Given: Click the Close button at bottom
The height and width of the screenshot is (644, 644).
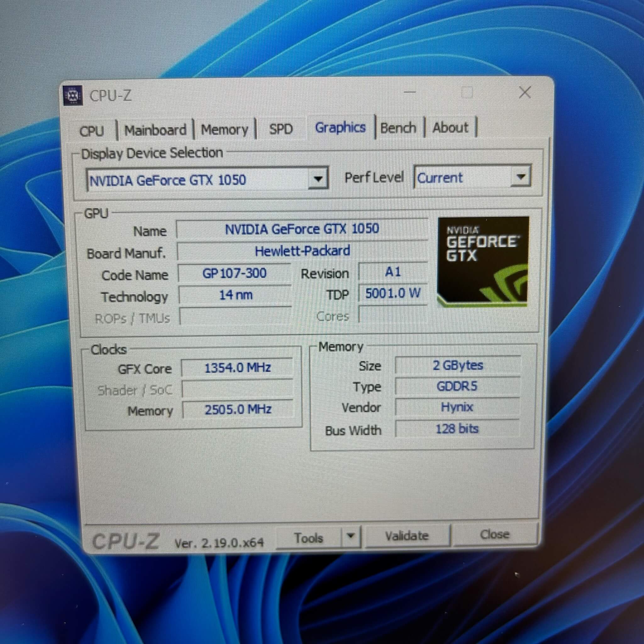Looking at the screenshot, I should point(495,534).
